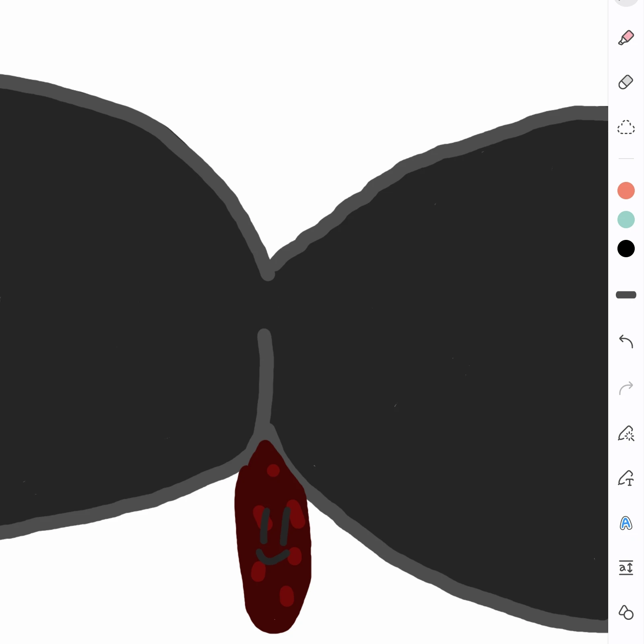Click the grayed-out redo arrow

tap(626, 388)
